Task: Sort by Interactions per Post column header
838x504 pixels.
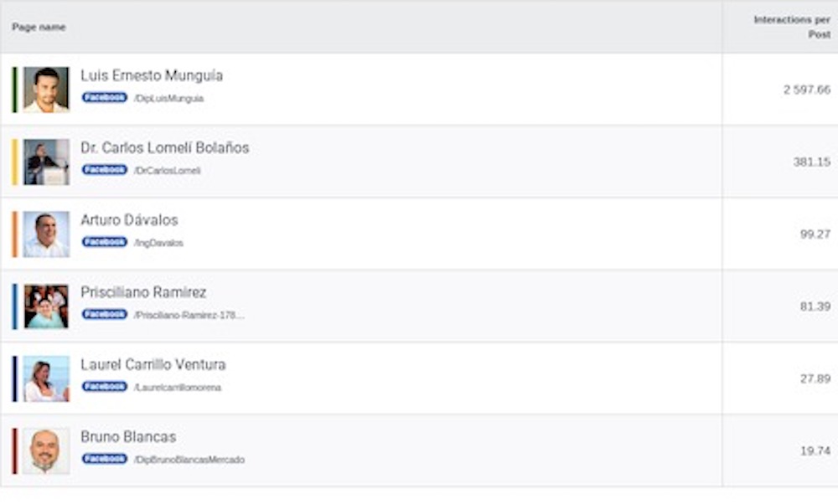Action: [x=791, y=27]
